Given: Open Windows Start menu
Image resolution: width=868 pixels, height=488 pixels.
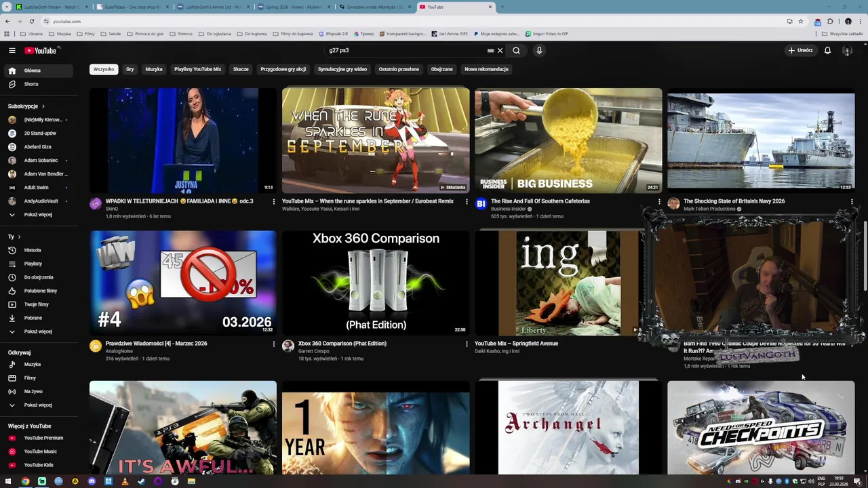Looking at the screenshot, I should point(8,481).
